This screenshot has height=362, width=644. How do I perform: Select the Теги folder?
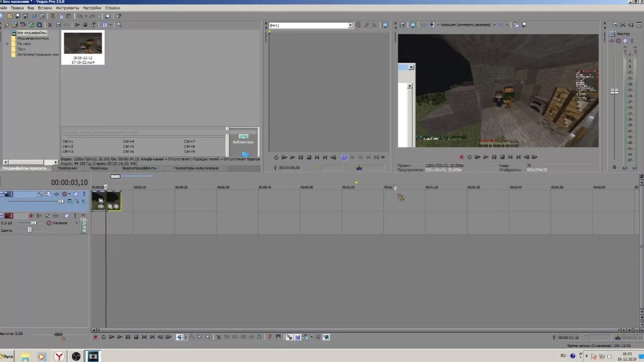pyautogui.click(x=21, y=49)
